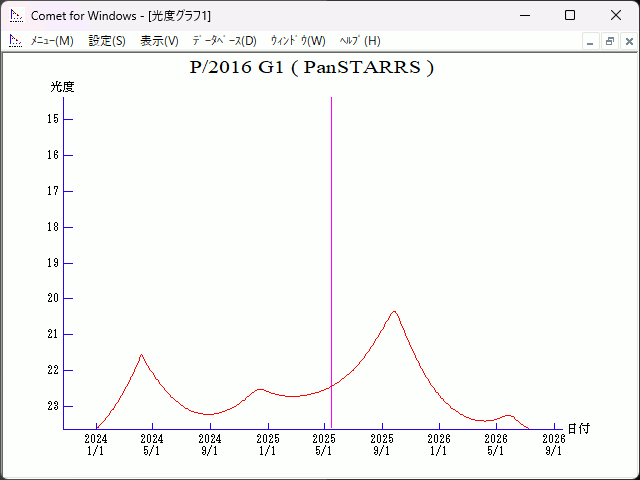Open the メニュー(M) menu

(52, 41)
